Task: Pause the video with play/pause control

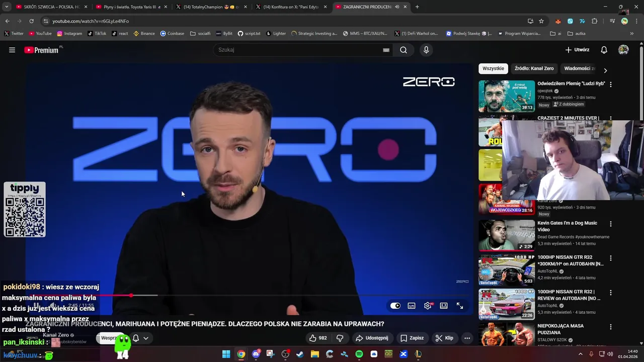Action: click(x=36, y=305)
